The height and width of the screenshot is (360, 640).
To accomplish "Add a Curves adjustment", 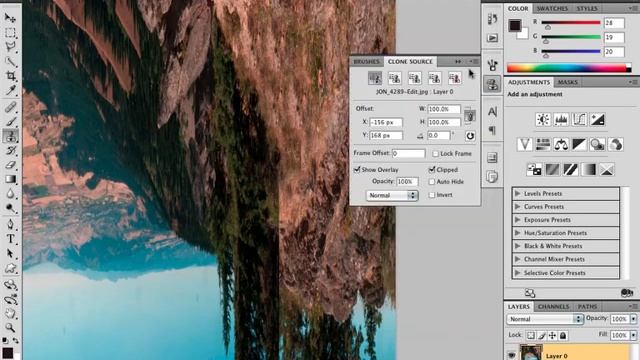I will (579, 119).
